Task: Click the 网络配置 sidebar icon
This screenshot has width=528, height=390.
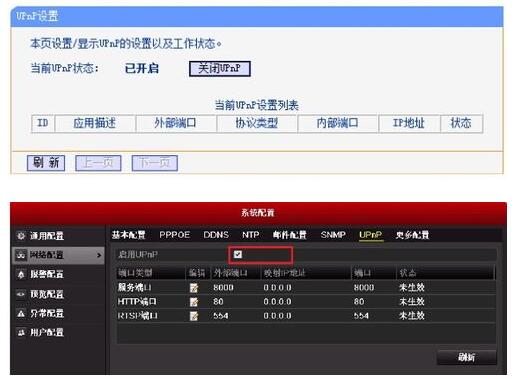Action: 21,255
